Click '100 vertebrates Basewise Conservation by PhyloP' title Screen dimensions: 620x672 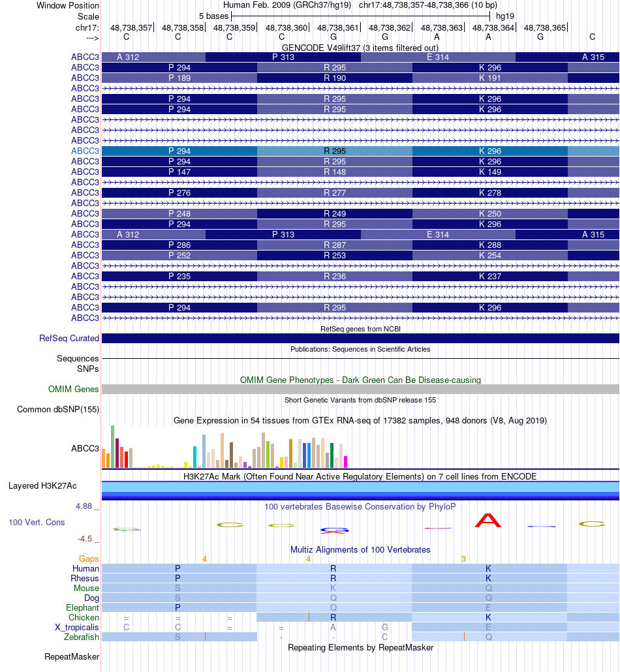(x=360, y=506)
